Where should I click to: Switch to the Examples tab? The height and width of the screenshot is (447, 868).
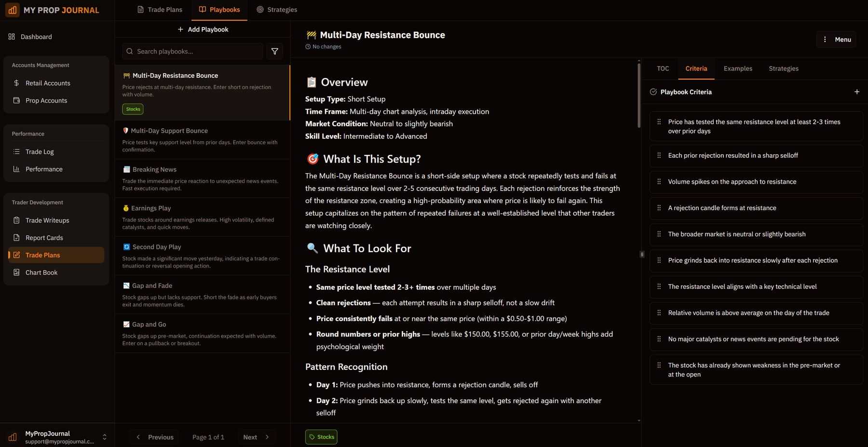tap(737, 68)
